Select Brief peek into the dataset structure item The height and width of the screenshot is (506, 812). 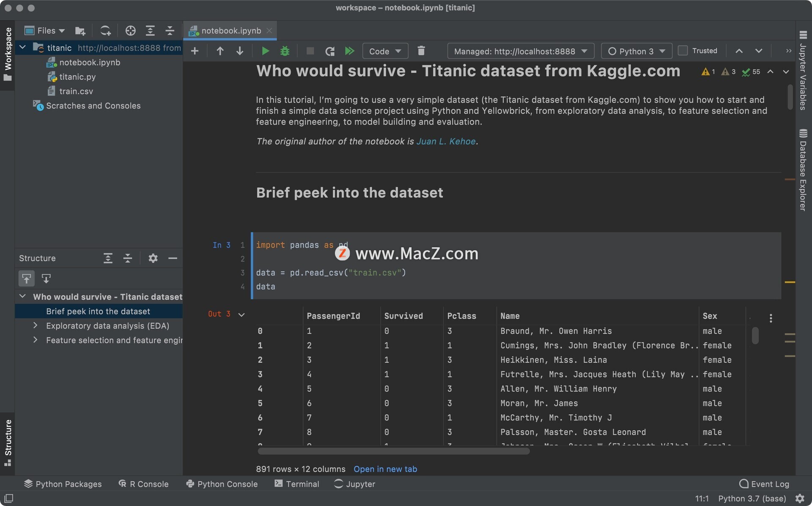pos(98,311)
